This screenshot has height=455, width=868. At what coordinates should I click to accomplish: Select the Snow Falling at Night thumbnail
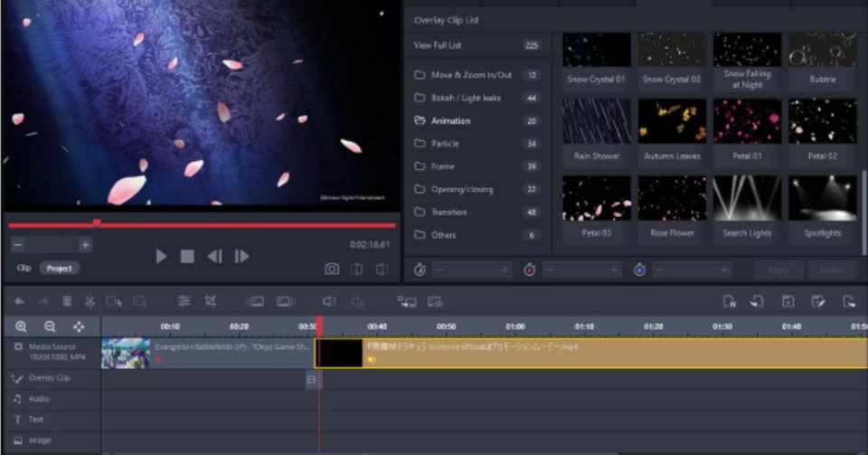tap(748, 50)
